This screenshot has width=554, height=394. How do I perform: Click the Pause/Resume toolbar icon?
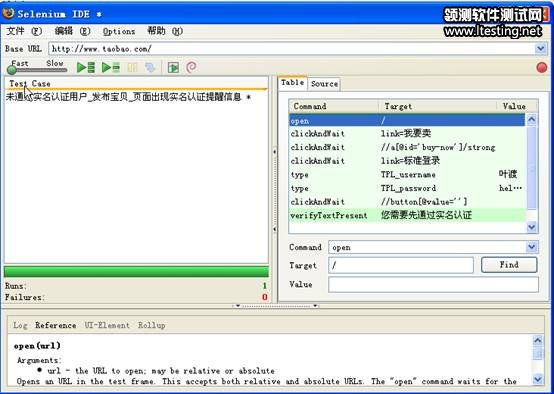point(132,67)
